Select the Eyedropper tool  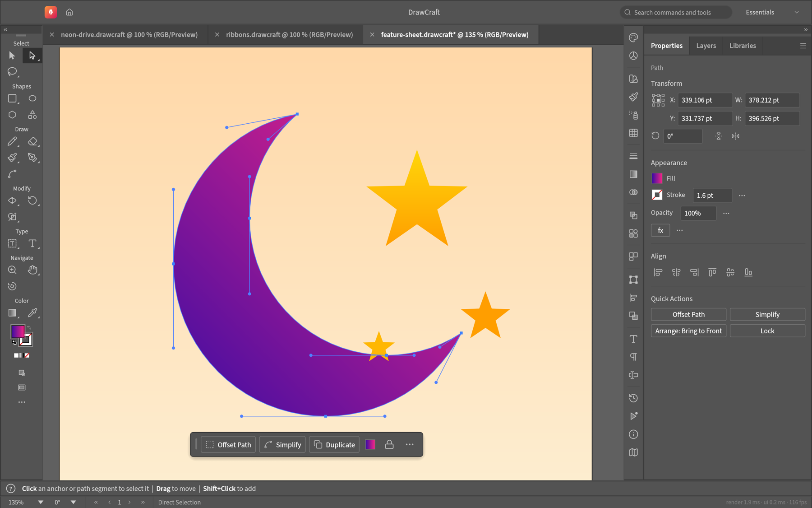32,313
